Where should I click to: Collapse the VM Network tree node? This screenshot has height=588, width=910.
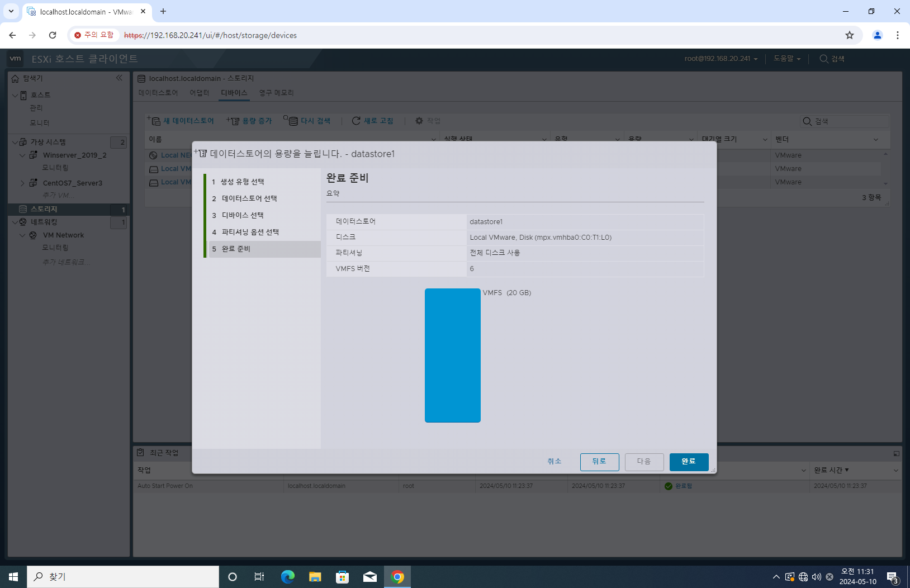pyautogui.click(x=23, y=235)
